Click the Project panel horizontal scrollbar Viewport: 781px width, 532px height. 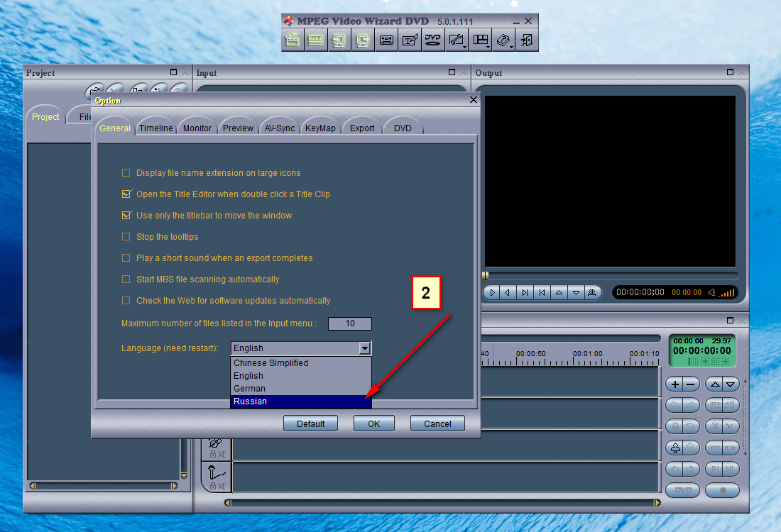pyautogui.click(x=104, y=486)
